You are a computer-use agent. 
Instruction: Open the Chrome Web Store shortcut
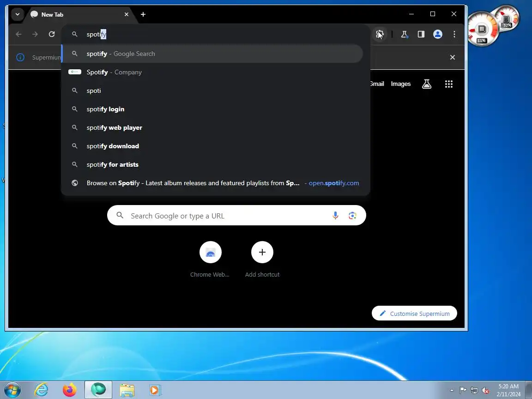point(211,259)
